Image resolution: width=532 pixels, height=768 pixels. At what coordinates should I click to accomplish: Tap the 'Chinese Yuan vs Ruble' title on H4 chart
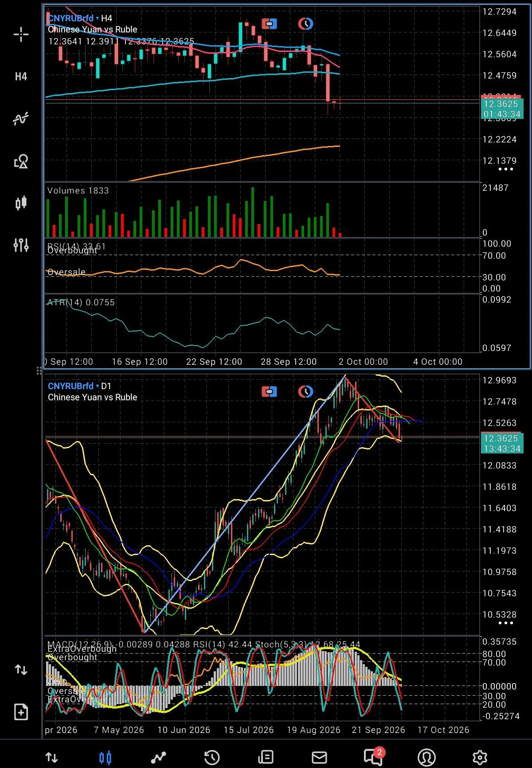click(x=92, y=29)
